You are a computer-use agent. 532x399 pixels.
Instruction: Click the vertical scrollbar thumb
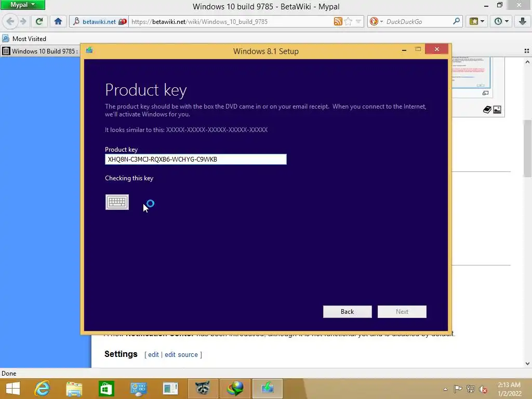(x=527, y=148)
